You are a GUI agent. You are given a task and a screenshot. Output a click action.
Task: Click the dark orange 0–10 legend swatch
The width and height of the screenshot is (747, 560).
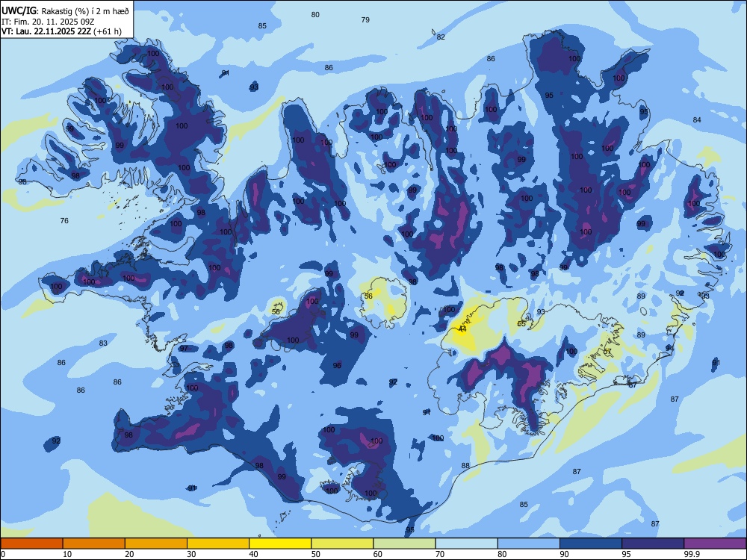[x=31, y=544]
